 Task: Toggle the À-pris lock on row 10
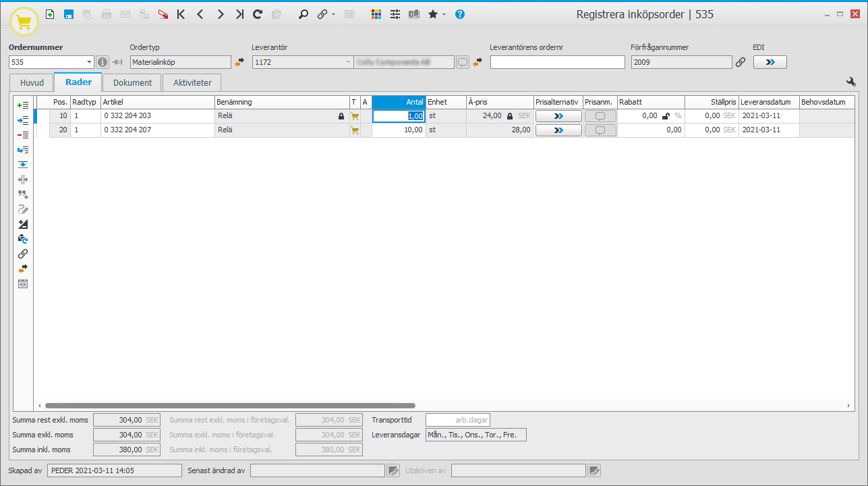(x=510, y=116)
